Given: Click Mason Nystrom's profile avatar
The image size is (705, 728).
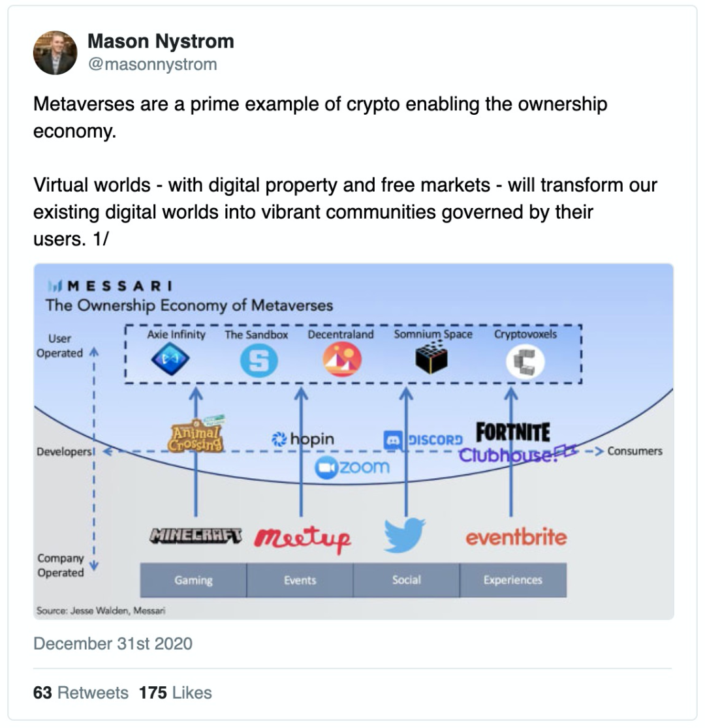Looking at the screenshot, I should pos(55,53).
